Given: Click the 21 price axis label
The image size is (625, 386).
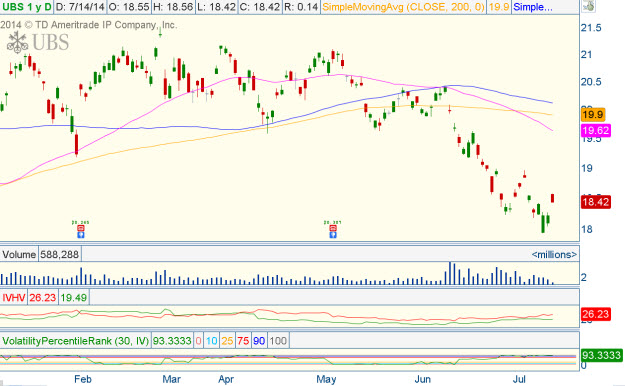Looking at the screenshot, I should pos(587,55).
